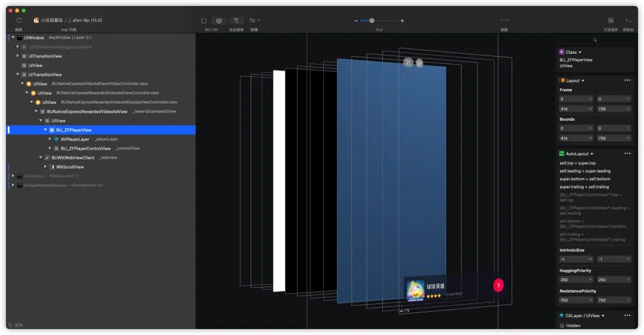Viewport: 644px width, 335px height.
Task: Click the self.leading = super.leading constraint
Action: (x=585, y=171)
